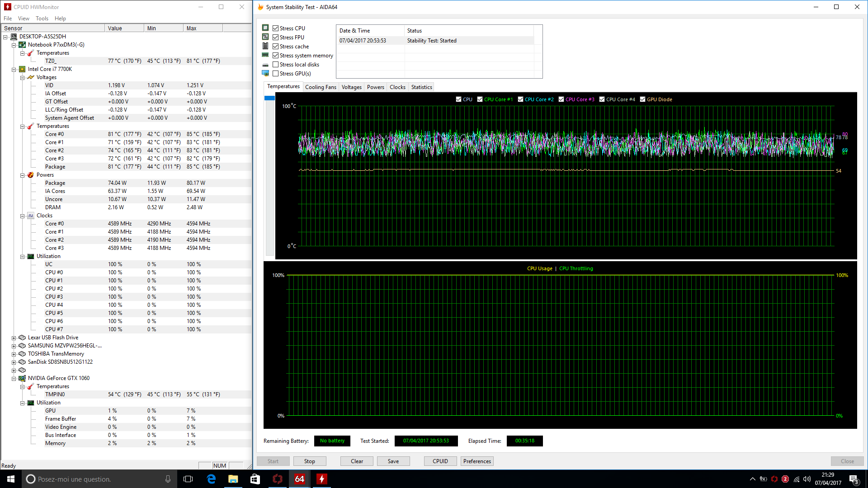Collapse the Clocks section in HWMonitor
868x488 pixels.
coord(22,216)
